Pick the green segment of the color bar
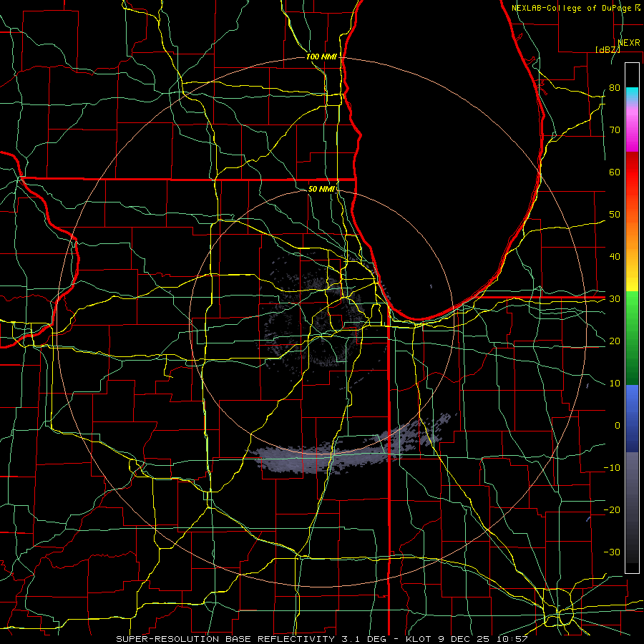The image size is (644, 644). click(632, 338)
